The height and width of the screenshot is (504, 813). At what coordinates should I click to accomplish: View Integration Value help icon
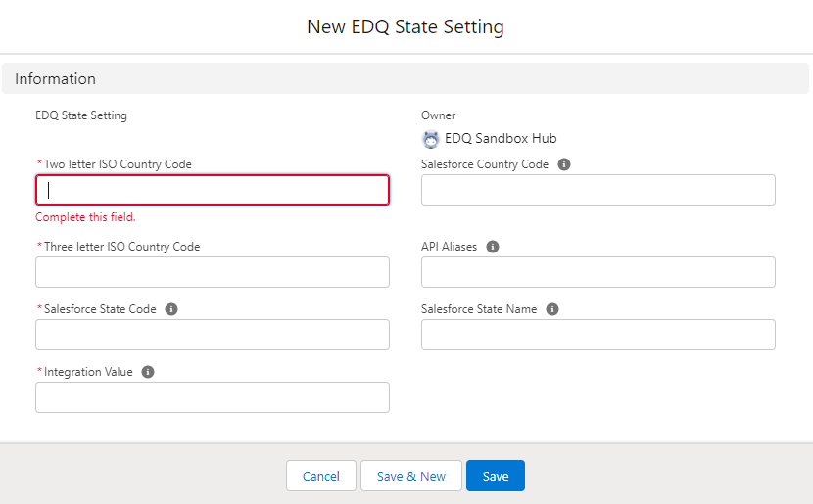click(148, 372)
